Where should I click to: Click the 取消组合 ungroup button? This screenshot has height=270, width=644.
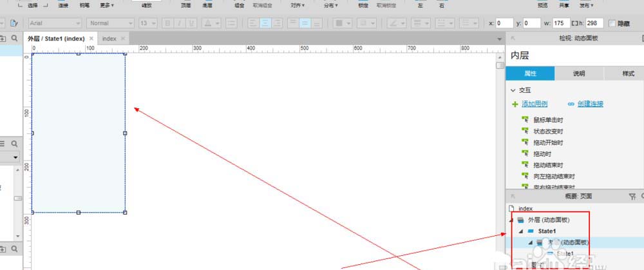262,5
